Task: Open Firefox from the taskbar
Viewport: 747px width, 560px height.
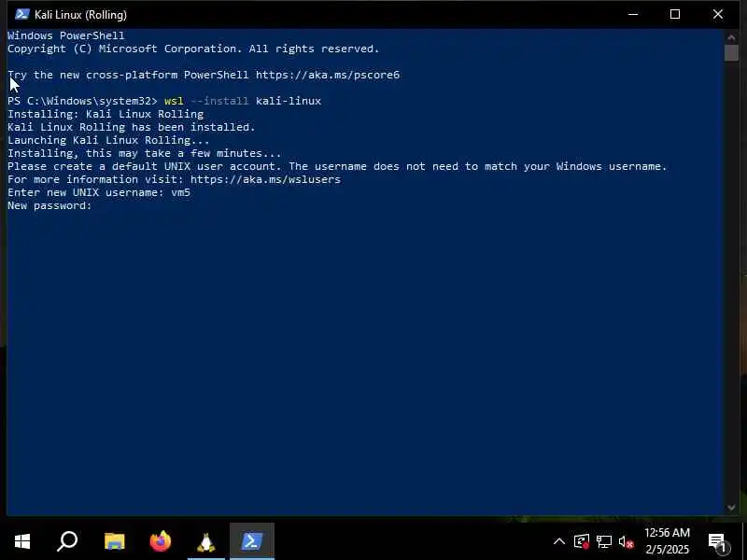Action: pyautogui.click(x=160, y=541)
